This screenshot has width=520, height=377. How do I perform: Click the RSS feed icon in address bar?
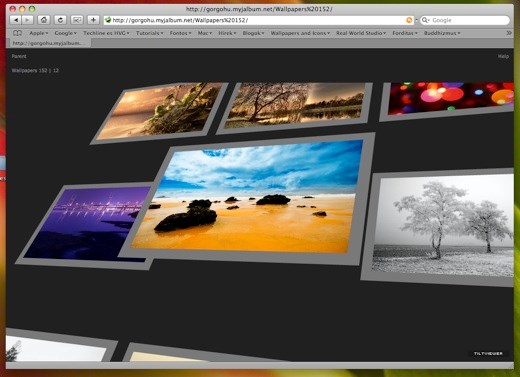(x=409, y=20)
